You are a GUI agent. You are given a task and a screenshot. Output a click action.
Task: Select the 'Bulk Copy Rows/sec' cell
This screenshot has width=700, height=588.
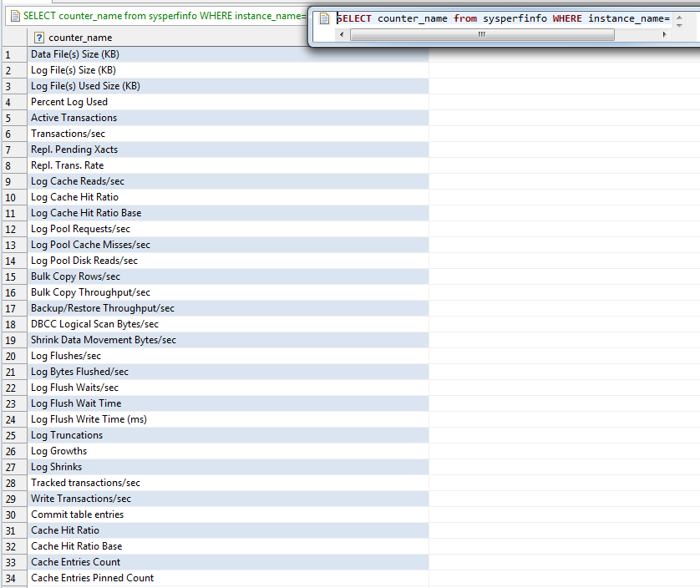(x=228, y=276)
